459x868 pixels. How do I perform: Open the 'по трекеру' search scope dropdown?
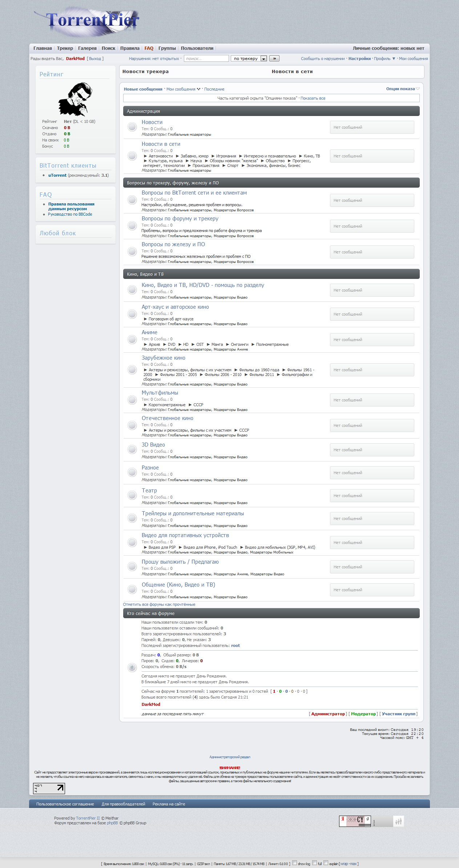point(249,59)
